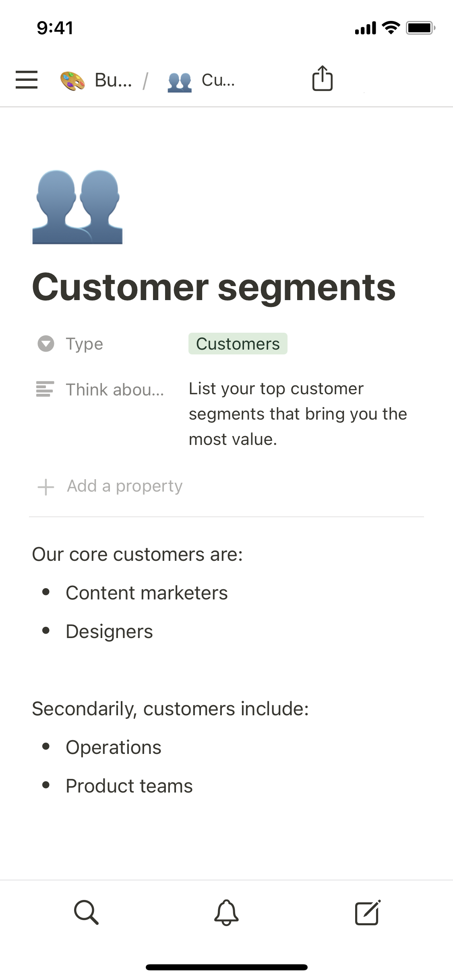Click the 'Operations' bullet text
This screenshot has height=980, width=453.
coord(114,747)
